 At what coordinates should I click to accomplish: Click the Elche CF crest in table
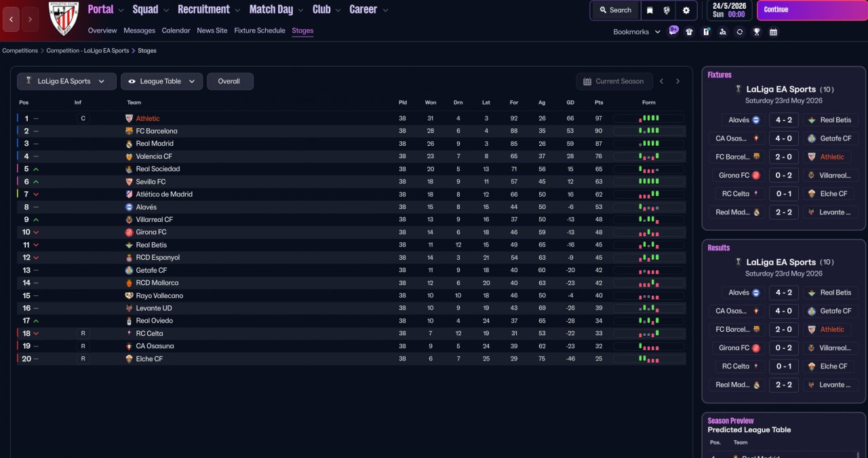[130, 359]
